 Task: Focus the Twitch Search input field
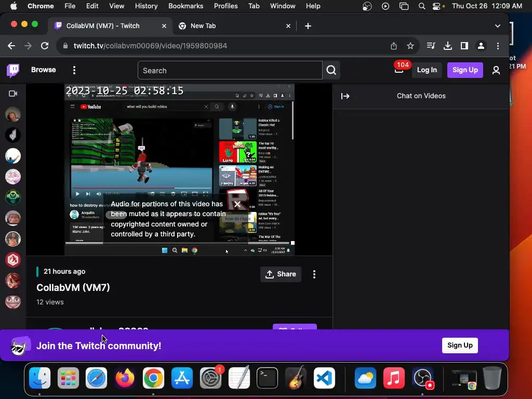[x=230, y=70]
